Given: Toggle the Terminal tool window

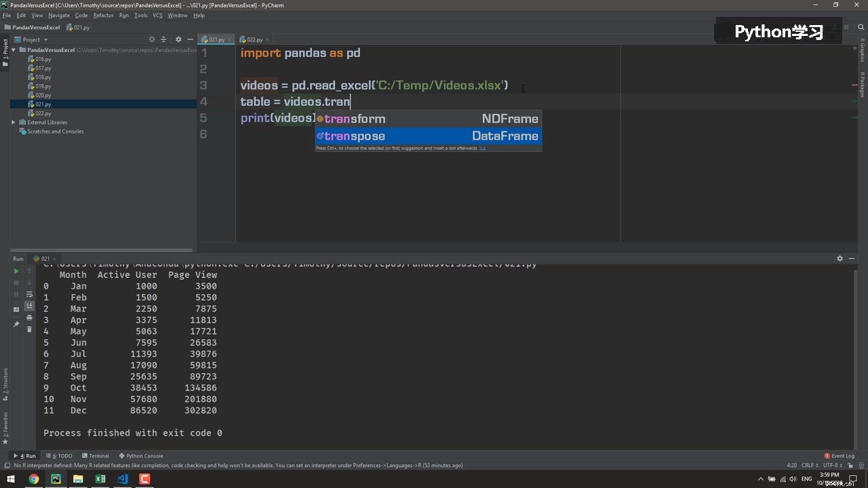Looking at the screenshot, I should [95, 456].
